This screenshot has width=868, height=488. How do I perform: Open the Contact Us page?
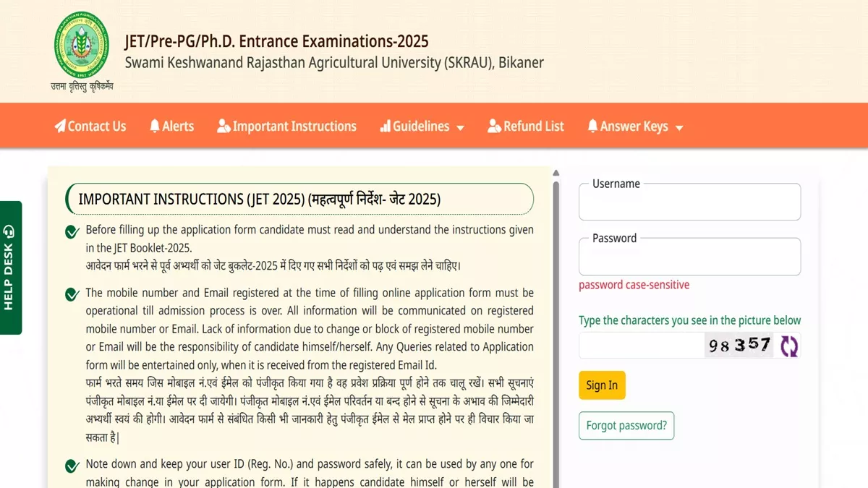pyautogui.click(x=90, y=126)
